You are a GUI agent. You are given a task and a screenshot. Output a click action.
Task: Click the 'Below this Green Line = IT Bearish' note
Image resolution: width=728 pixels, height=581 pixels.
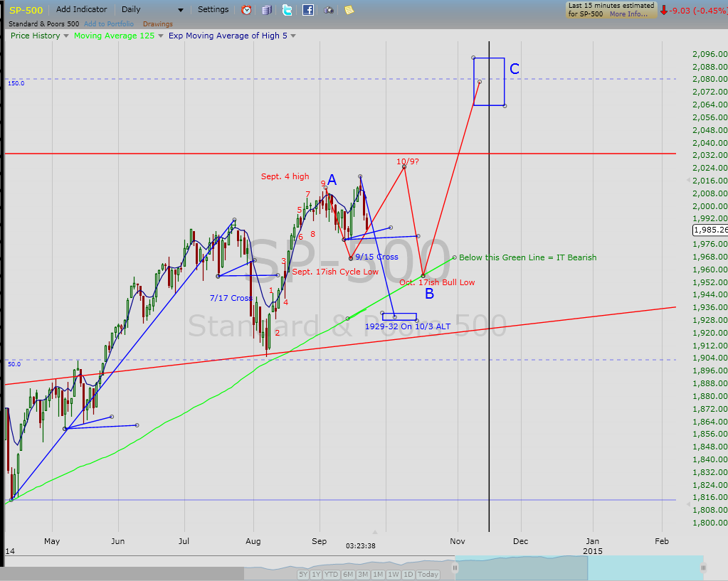(x=528, y=257)
